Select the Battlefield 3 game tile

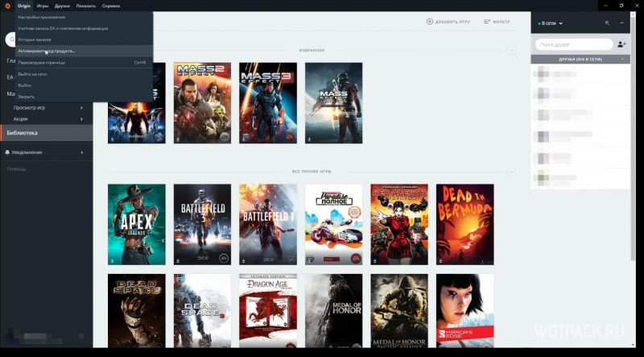point(203,225)
